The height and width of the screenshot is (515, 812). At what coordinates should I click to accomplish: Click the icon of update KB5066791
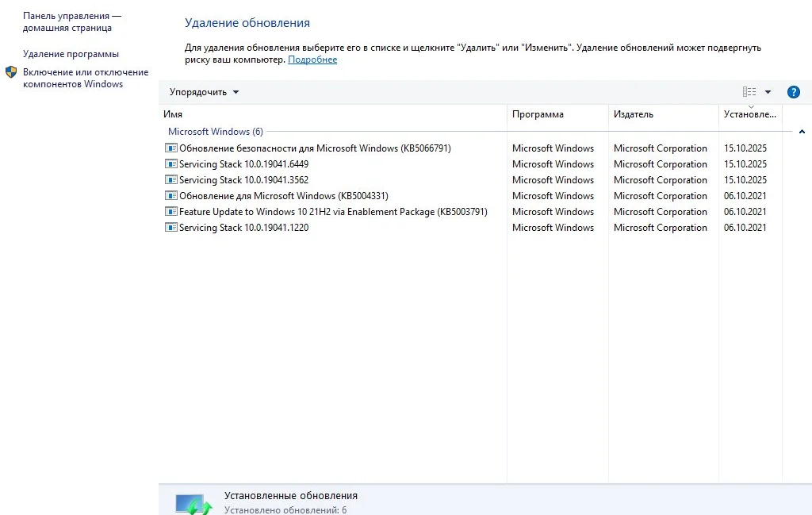[170, 148]
